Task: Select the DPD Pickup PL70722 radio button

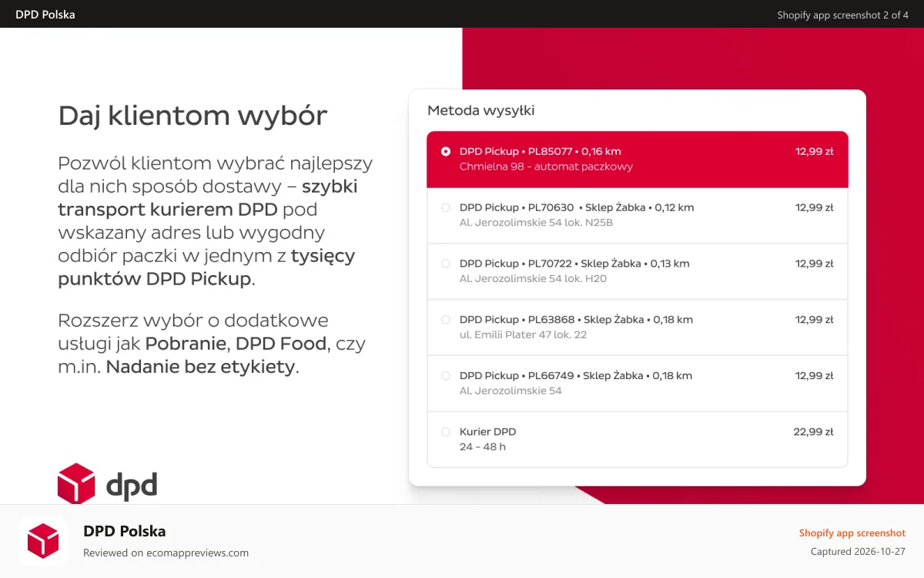Action: tap(446, 264)
